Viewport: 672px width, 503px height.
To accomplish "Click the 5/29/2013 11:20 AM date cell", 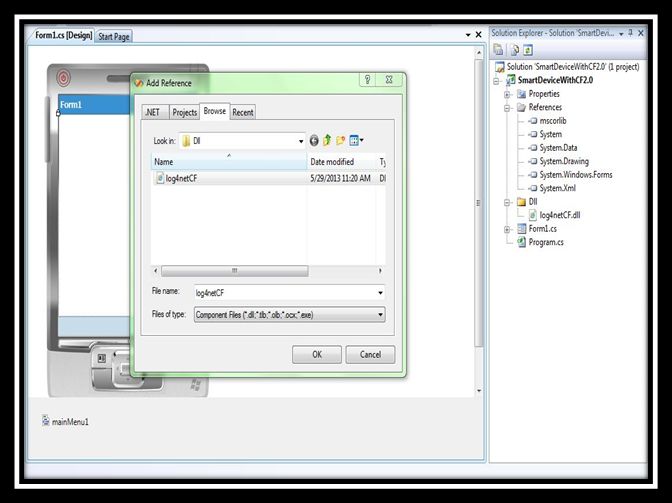I will (340, 178).
